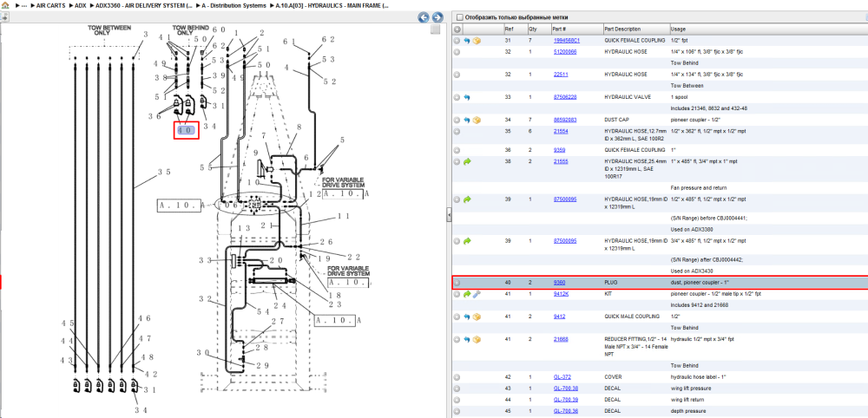Image resolution: width=868 pixels, height=418 pixels.
Task: Open part number 22511 link
Action: click(562, 74)
